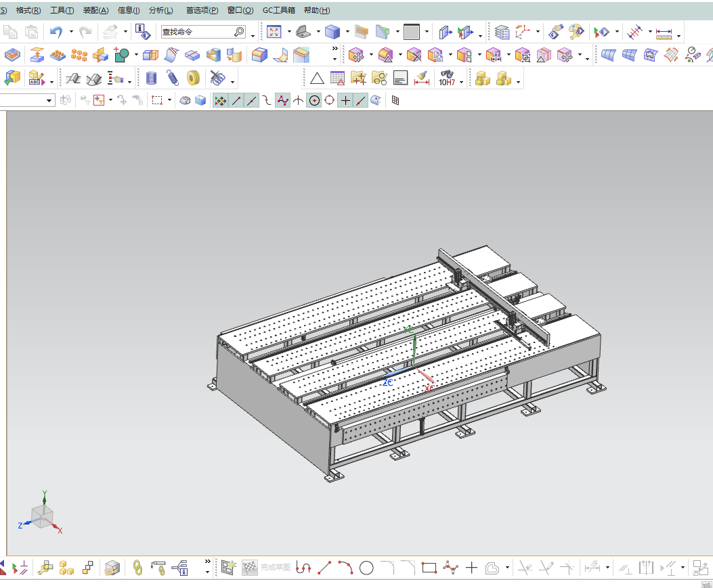Open the Edit Object Display palette icon

576,32
